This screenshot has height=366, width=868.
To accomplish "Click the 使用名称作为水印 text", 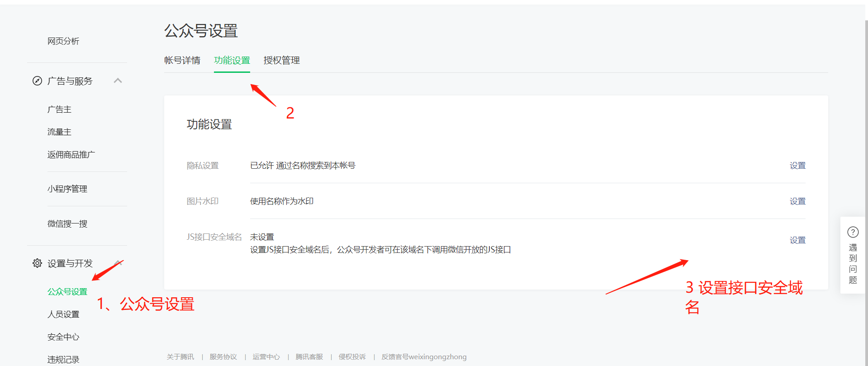I will coord(282,201).
